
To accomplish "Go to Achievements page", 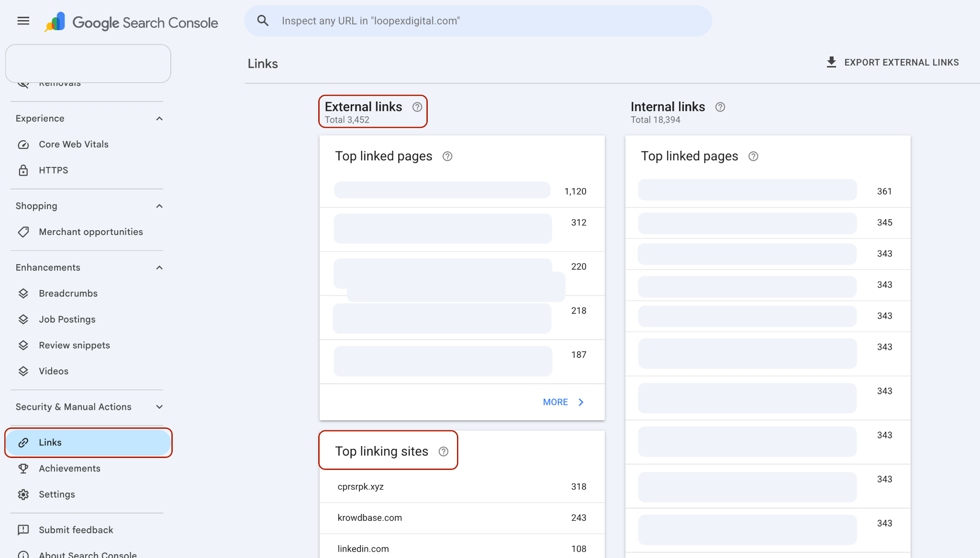I will tap(88, 469).
